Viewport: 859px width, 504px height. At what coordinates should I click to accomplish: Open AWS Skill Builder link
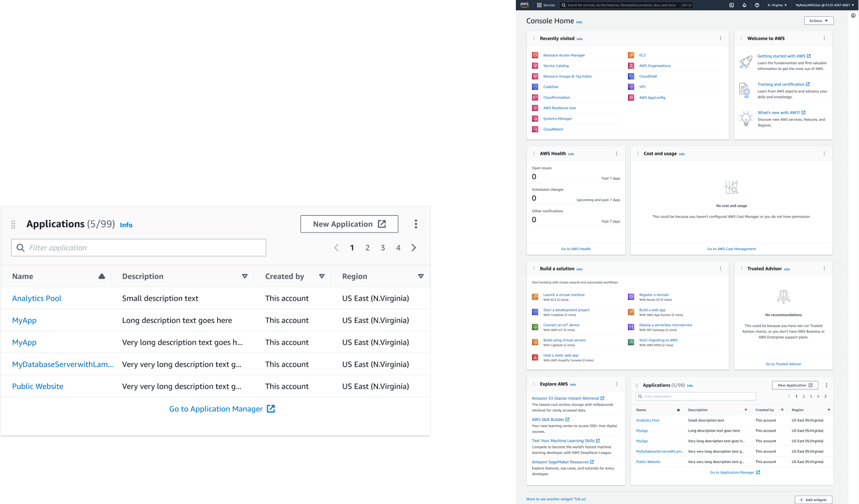click(550, 420)
